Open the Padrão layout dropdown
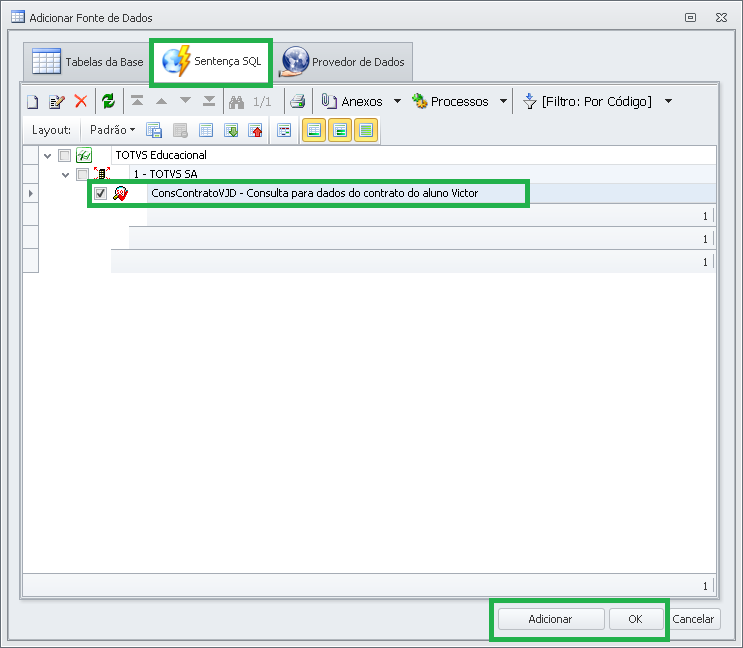This screenshot has height=648, width=743. pos(112,130)
